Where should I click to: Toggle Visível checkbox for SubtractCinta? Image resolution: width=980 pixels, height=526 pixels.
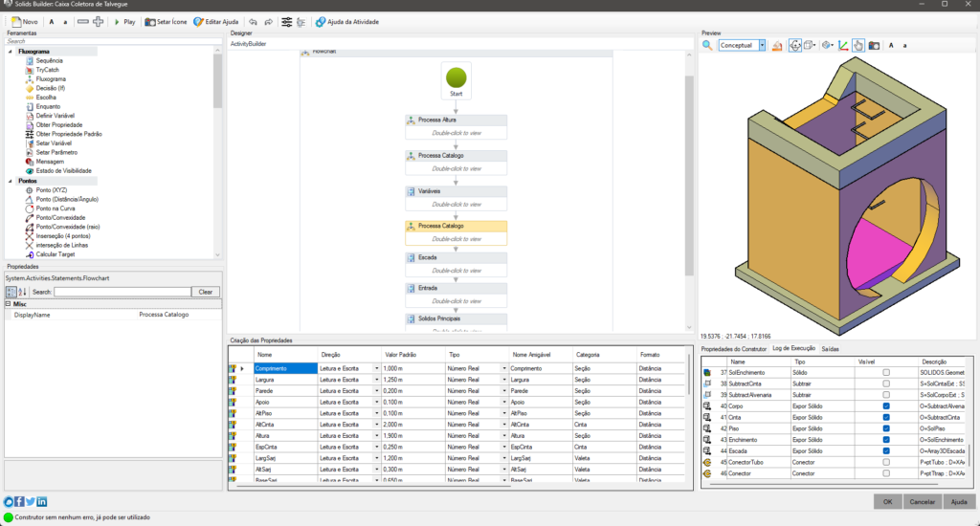click(885, 384)
